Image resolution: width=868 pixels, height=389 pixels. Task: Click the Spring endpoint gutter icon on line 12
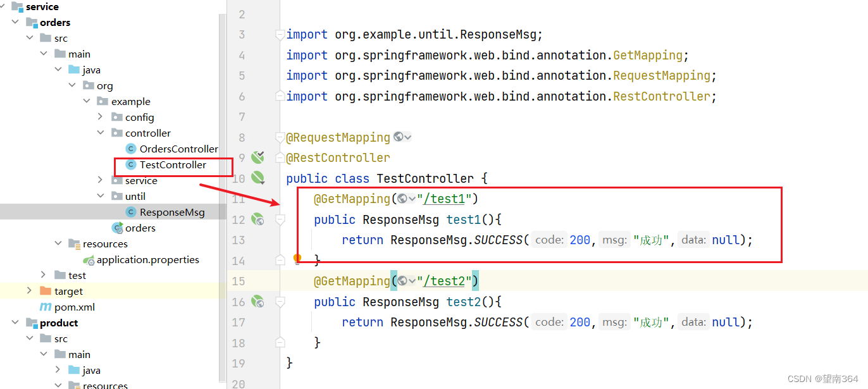[257, 219]
